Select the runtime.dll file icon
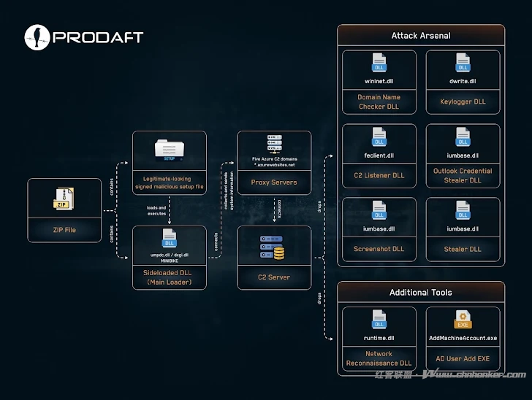 click(379, 321)
